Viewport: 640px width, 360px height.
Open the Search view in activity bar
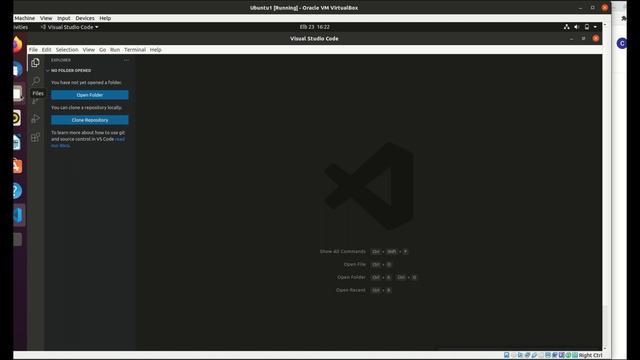tap(36, 80)
